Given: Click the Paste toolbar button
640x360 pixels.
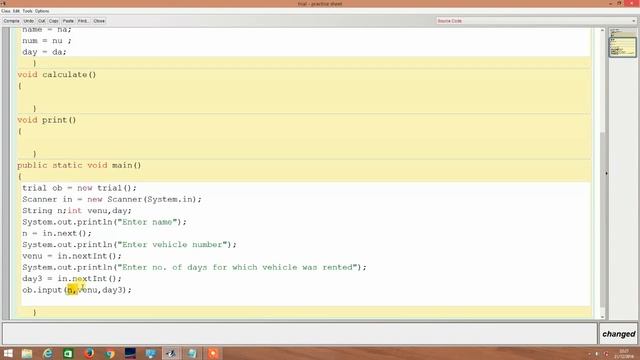Looking at the screenshot, I should pyautogui.click(x=68, y=21).
